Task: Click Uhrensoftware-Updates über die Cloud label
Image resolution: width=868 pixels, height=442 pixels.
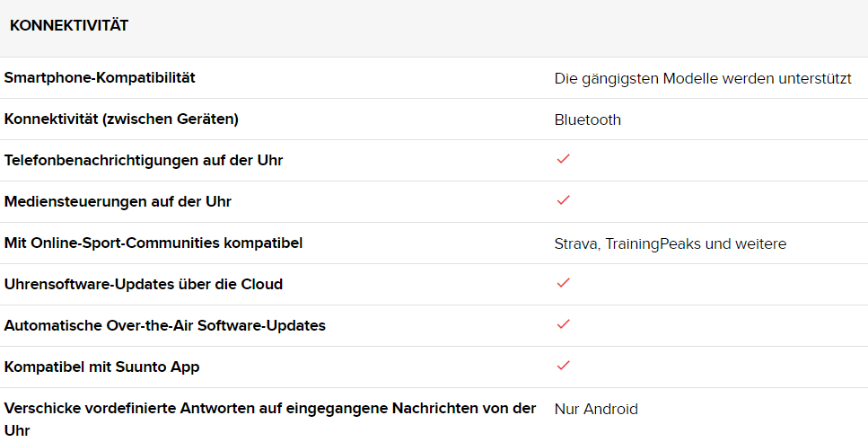Action: click(143, 285)
